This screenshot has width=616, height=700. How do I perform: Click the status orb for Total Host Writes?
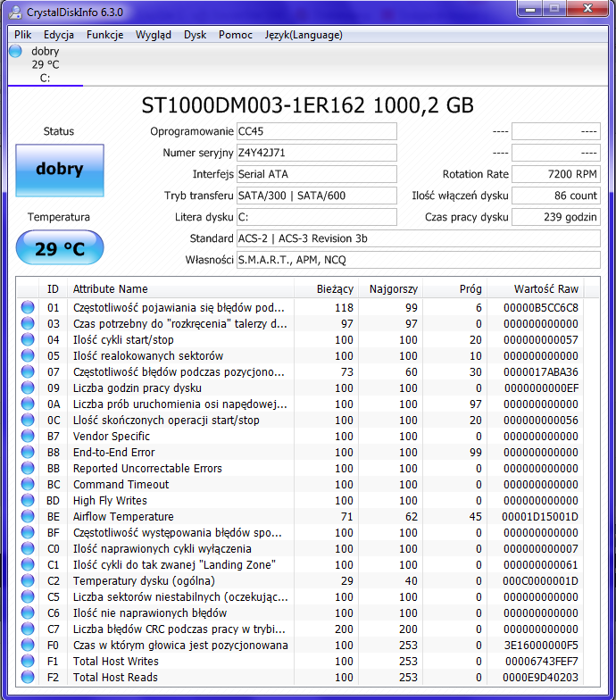click(28, 661)
